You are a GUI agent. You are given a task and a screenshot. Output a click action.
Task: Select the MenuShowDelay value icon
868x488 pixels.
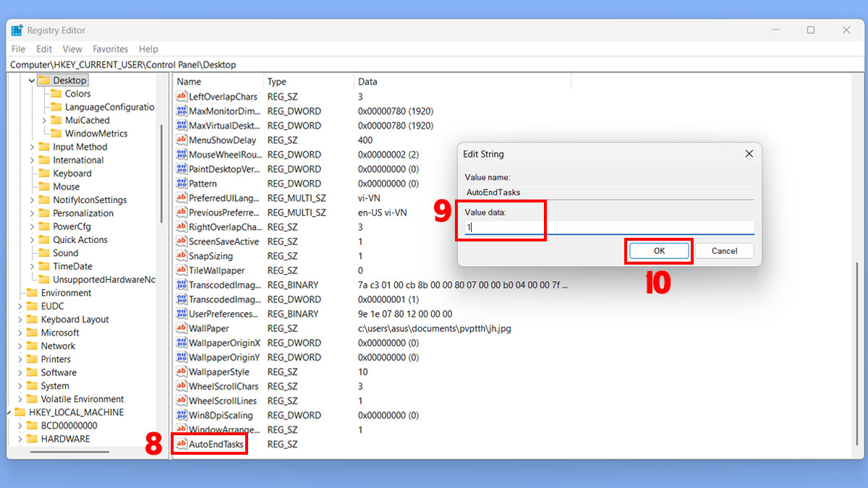tap(182, 140)
